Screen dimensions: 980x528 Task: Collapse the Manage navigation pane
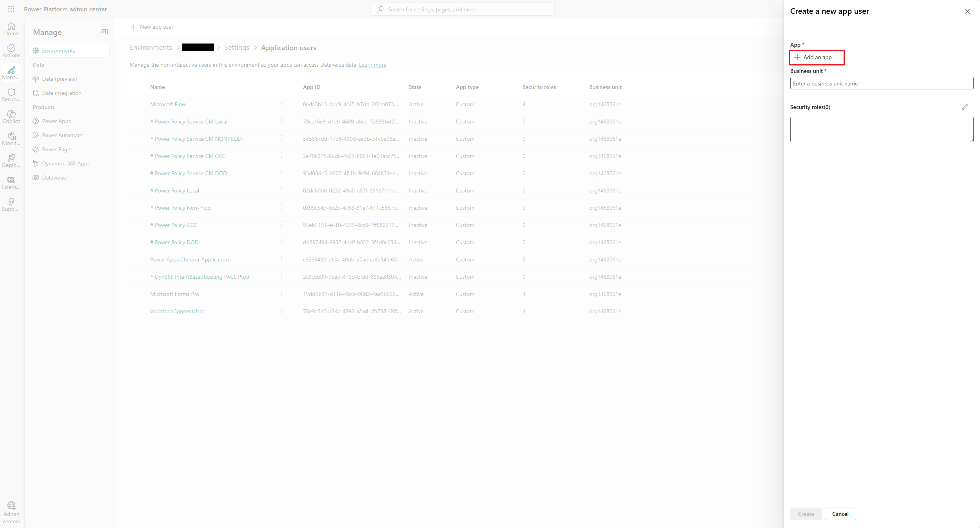click(104, 32)
